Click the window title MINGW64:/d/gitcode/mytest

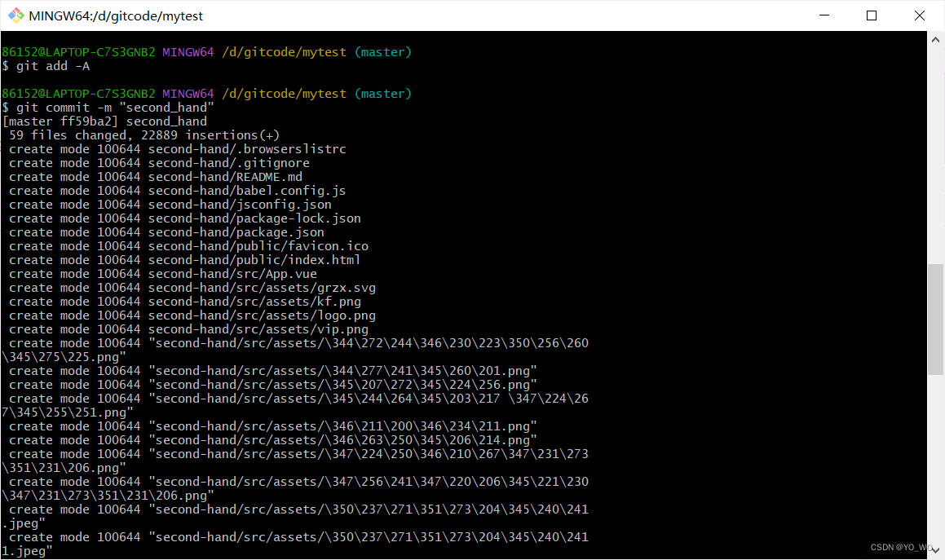coord(116,16)
